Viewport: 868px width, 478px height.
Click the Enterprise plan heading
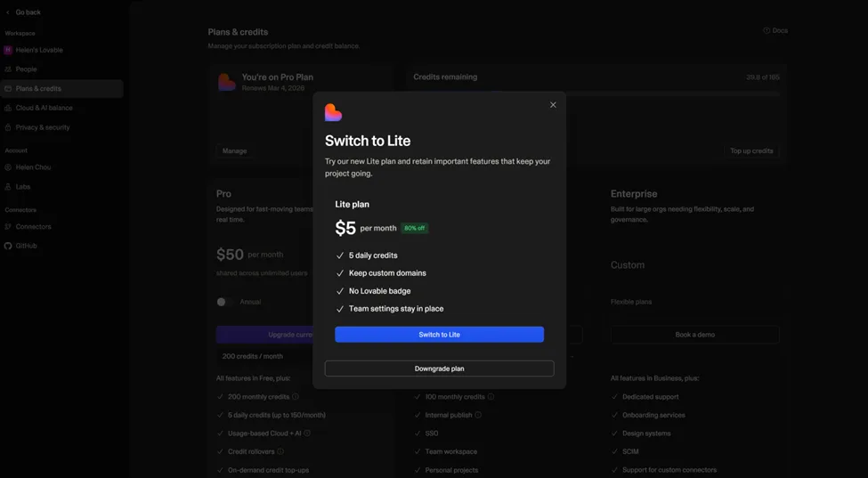tap(634, 194)
